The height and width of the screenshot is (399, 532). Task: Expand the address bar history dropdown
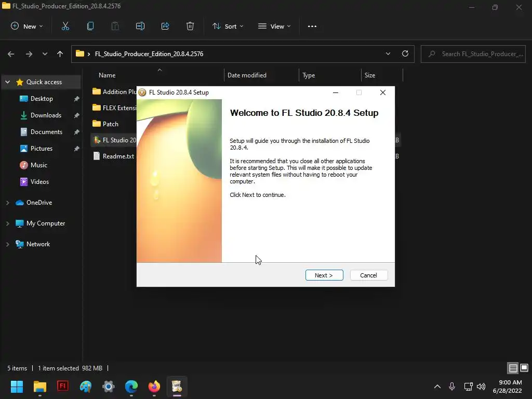pyautogui.click(x=388, y=54)
